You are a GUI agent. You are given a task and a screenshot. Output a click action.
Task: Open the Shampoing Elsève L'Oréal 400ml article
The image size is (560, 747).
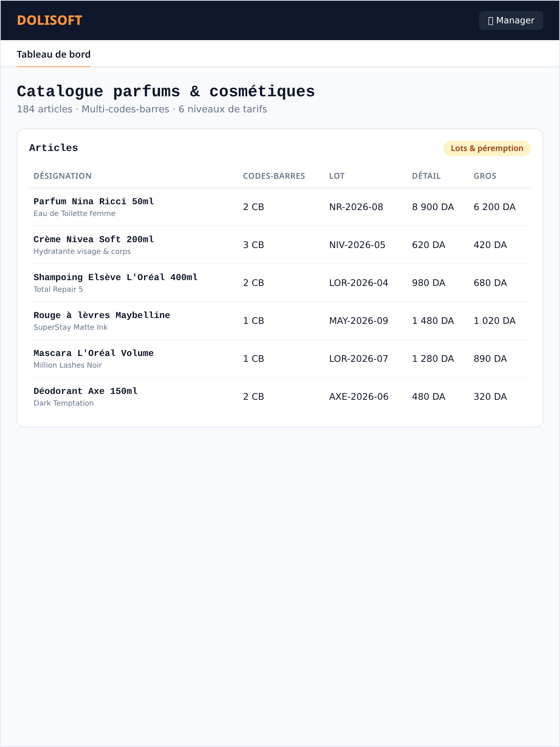pos(116,277)
